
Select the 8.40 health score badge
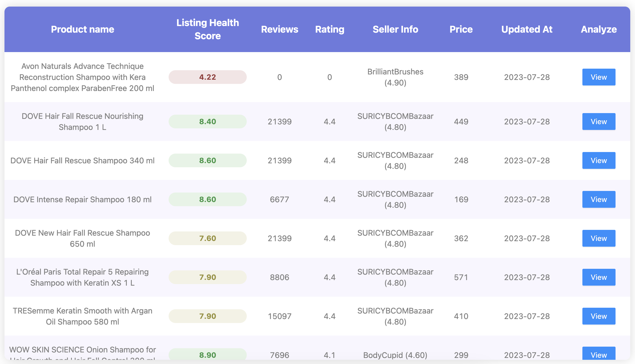[208, 122]
